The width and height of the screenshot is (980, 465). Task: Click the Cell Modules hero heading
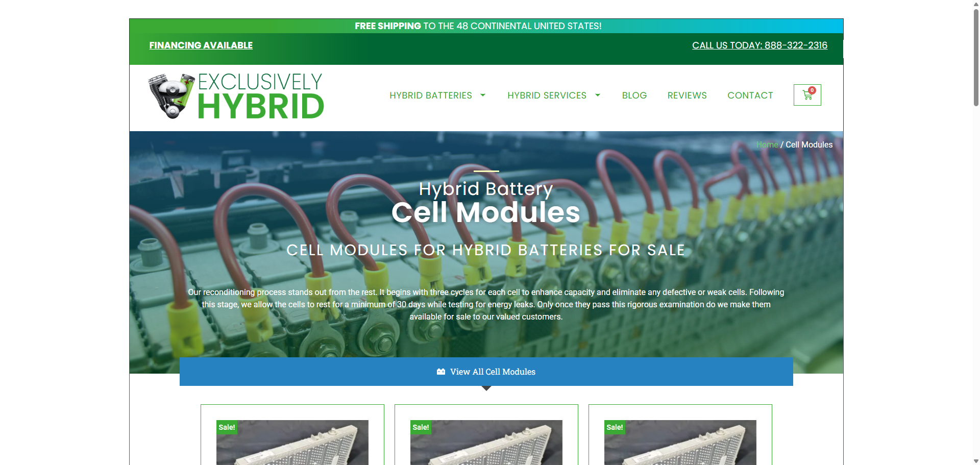click(486, 212)
